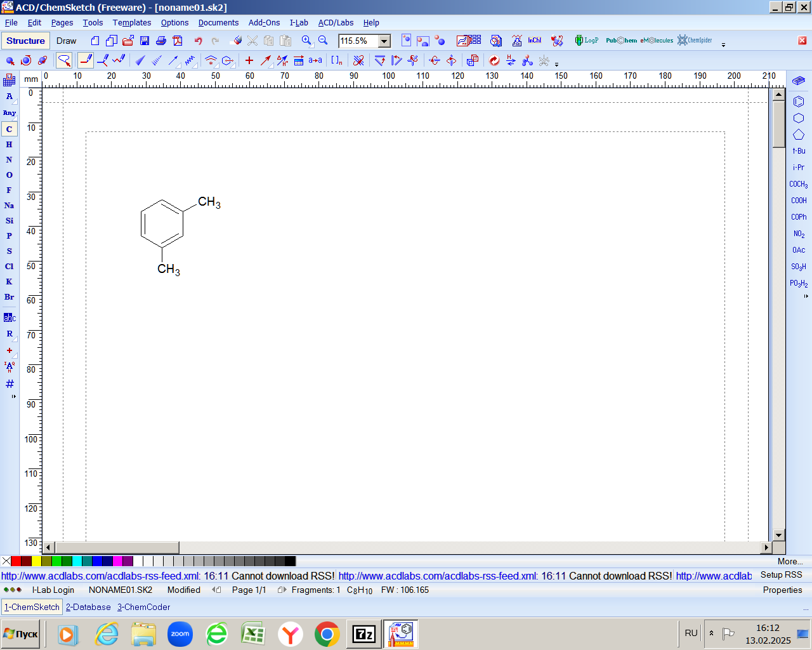Choose the Draw Chains tool
This screenshot has height=650, width=812.
119,60
